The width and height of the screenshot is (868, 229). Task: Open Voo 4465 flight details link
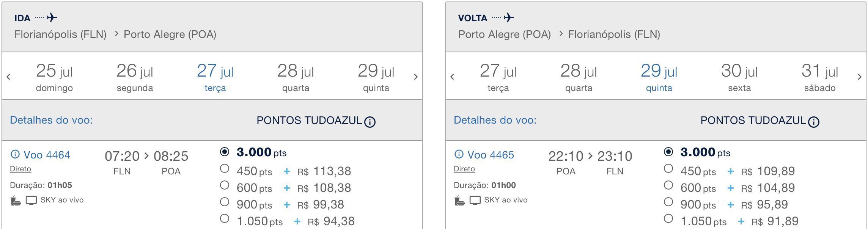tap(491, 155)
